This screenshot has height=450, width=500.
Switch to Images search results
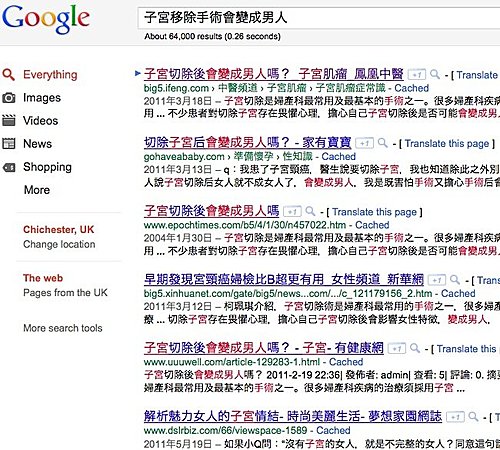pyautogui.click(x=42, y=98)
